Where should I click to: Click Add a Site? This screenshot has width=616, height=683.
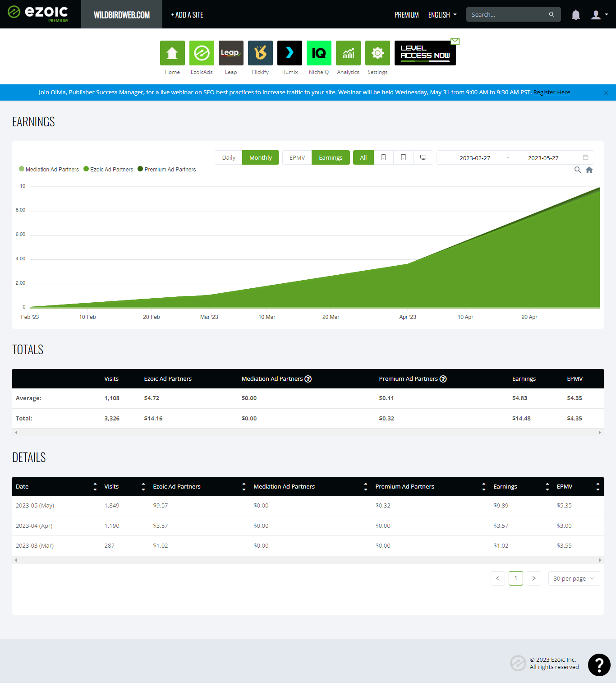click(x=187, y=15)
